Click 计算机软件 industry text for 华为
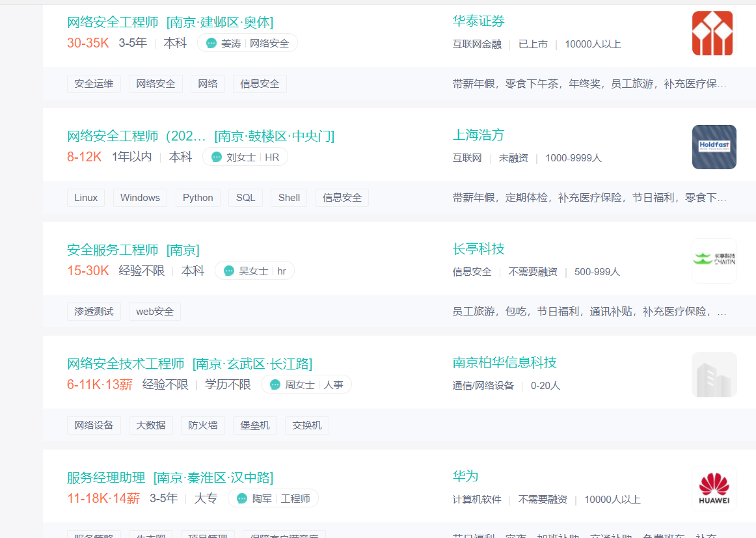The height and width of the screenshot is (538, 756). click(477, 500)
